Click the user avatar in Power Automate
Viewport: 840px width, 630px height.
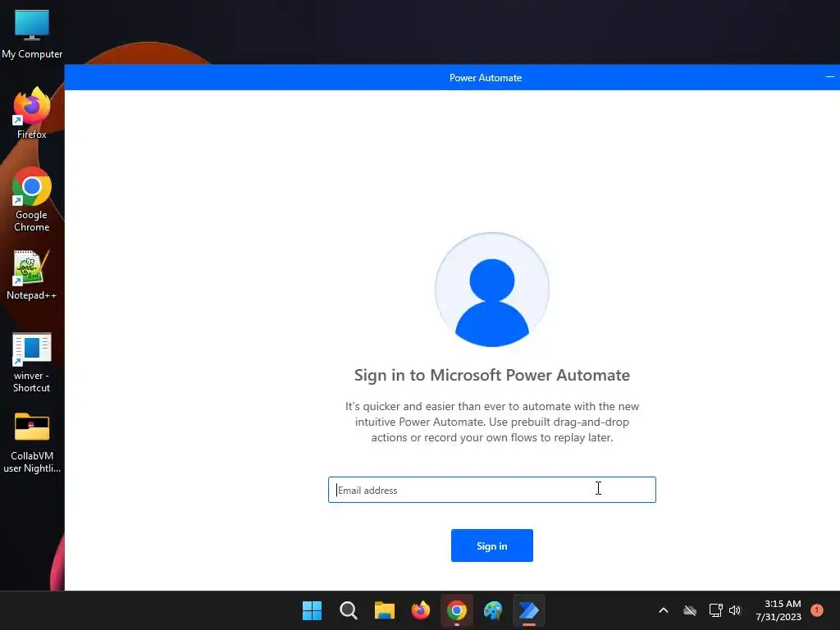click(x=492, y=290)
